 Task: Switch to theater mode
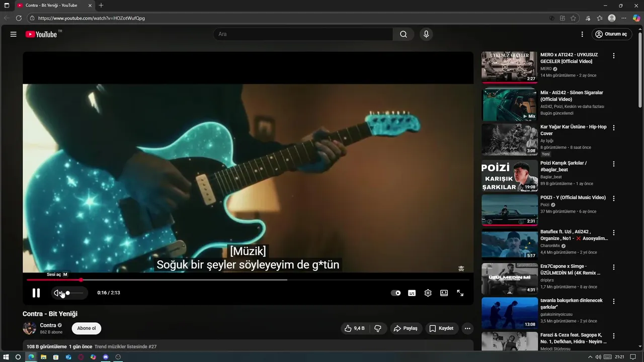click(x=444, y=293)
